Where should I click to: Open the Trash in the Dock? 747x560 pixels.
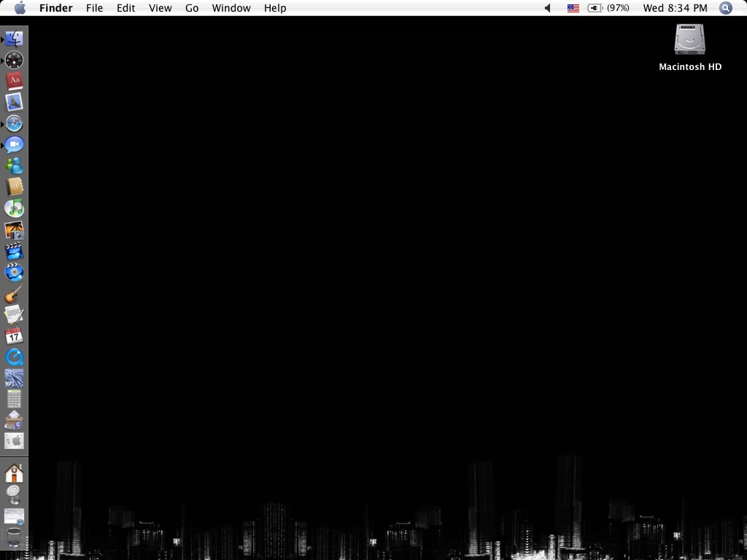pyautogui.click(x=15, y=538)
